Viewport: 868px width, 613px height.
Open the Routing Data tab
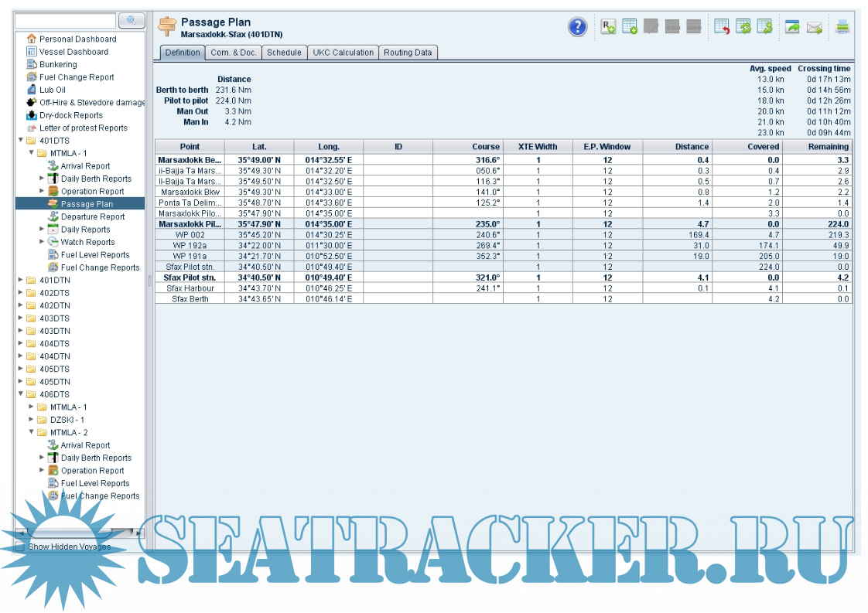pyautogui.click(x=408, y=53)
